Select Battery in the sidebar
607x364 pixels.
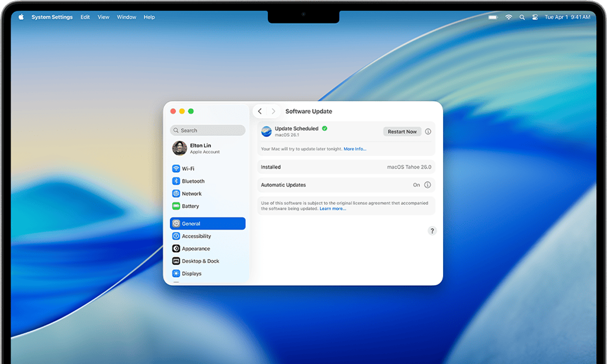point(190,206)
